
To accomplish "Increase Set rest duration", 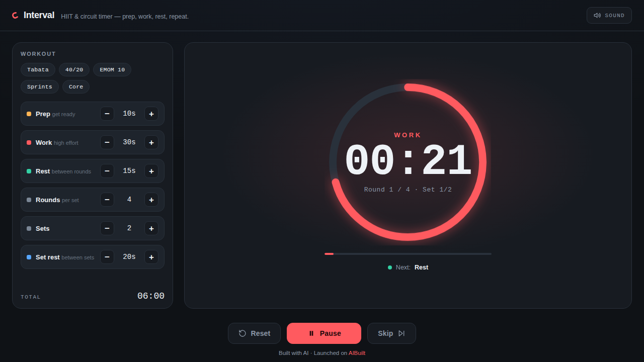I will 151,257.
